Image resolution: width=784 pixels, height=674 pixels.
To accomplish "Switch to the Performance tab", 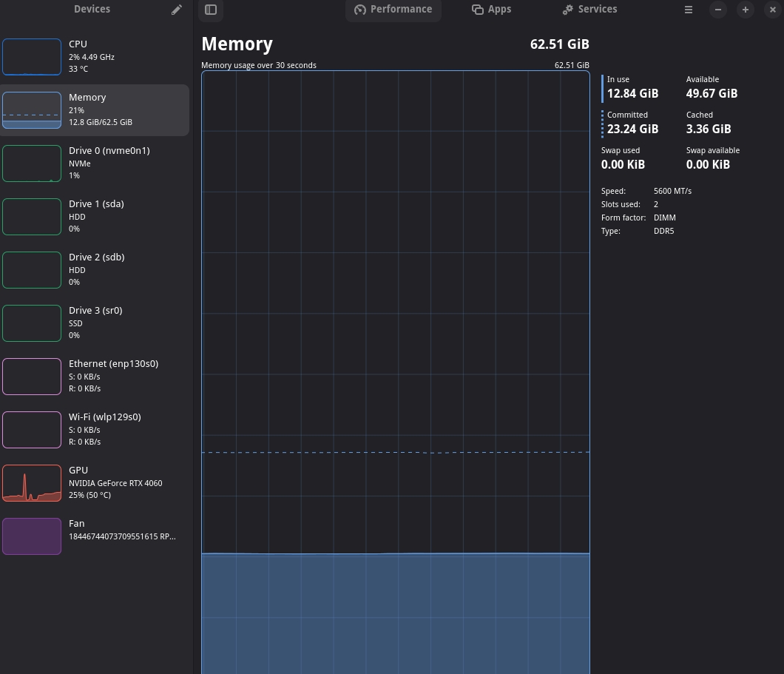I will [393, 10].
